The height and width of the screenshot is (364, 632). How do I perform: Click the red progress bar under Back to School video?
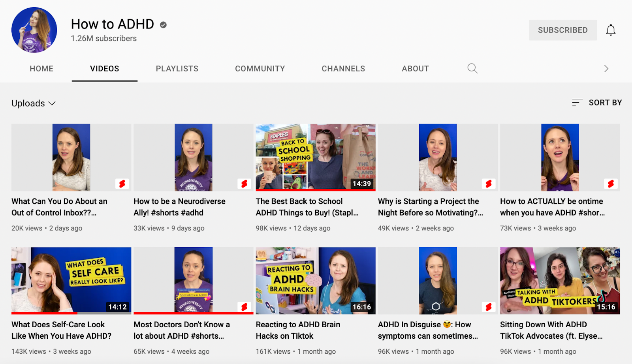(x=316, y=190)
